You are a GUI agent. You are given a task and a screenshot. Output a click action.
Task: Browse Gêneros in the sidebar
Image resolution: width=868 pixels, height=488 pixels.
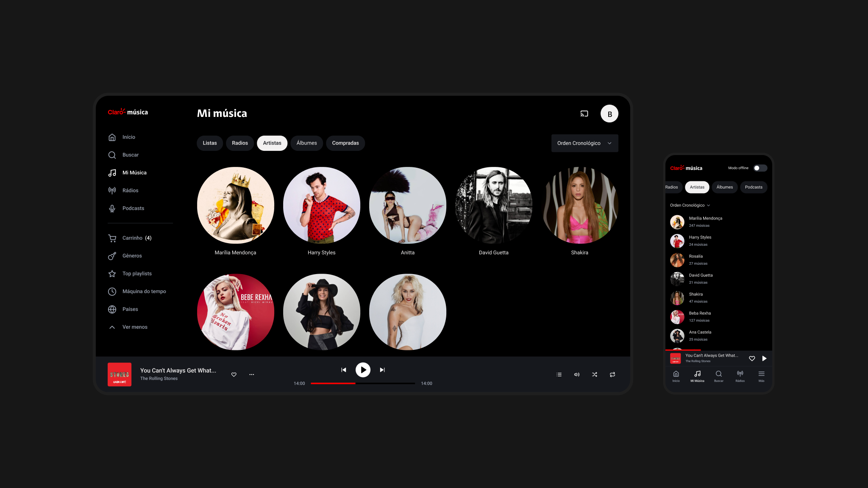125,256
